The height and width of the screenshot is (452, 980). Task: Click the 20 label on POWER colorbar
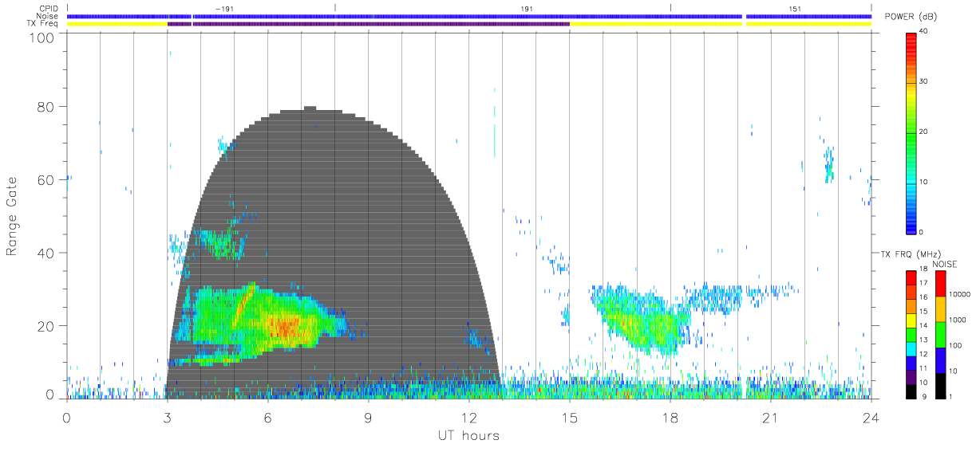pyautogui.click(x=924, y=132)
